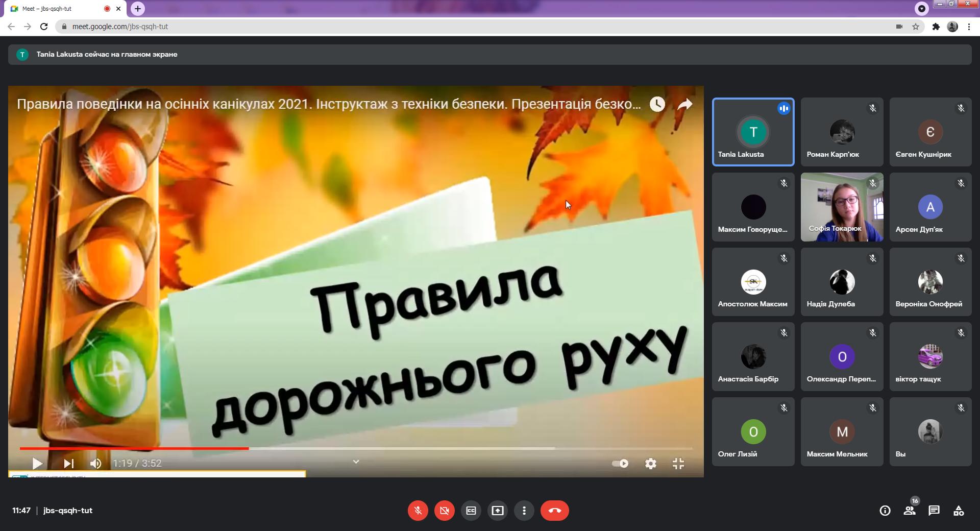Click the Watch later clock icon
The width and height of the screenshot is (980, 531).
tap(657, 104)
